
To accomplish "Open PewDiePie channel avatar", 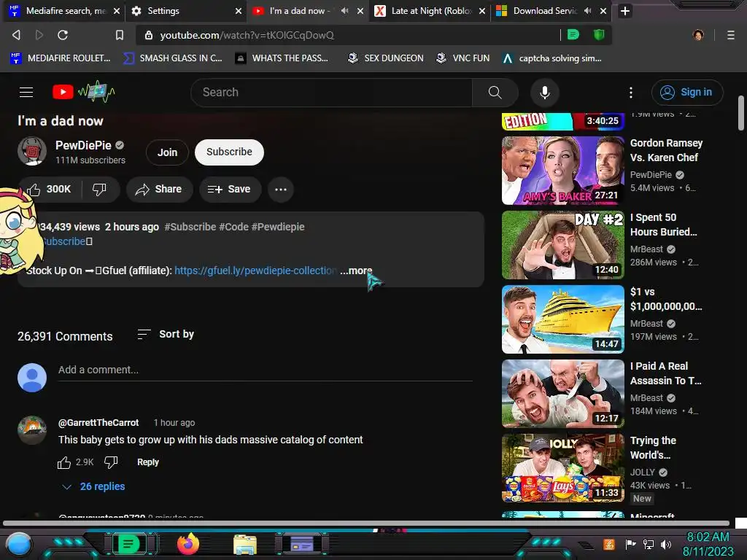I will tap(32, 152).
